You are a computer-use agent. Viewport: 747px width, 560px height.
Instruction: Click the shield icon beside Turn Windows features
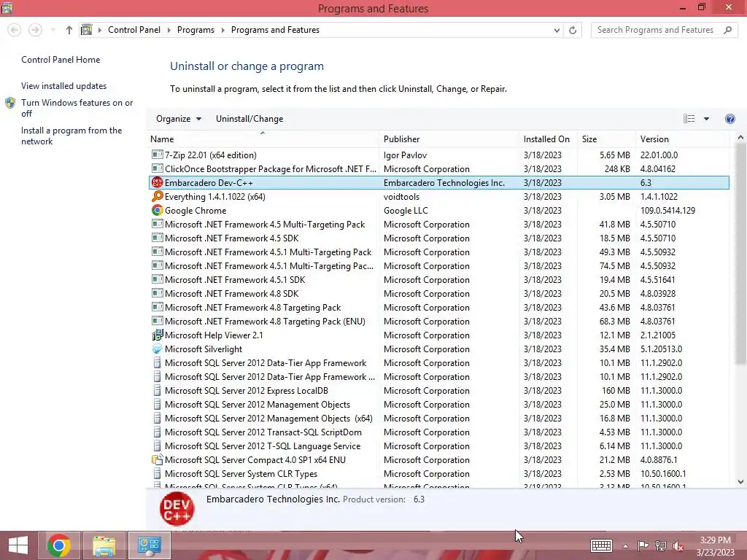point(10,103)
